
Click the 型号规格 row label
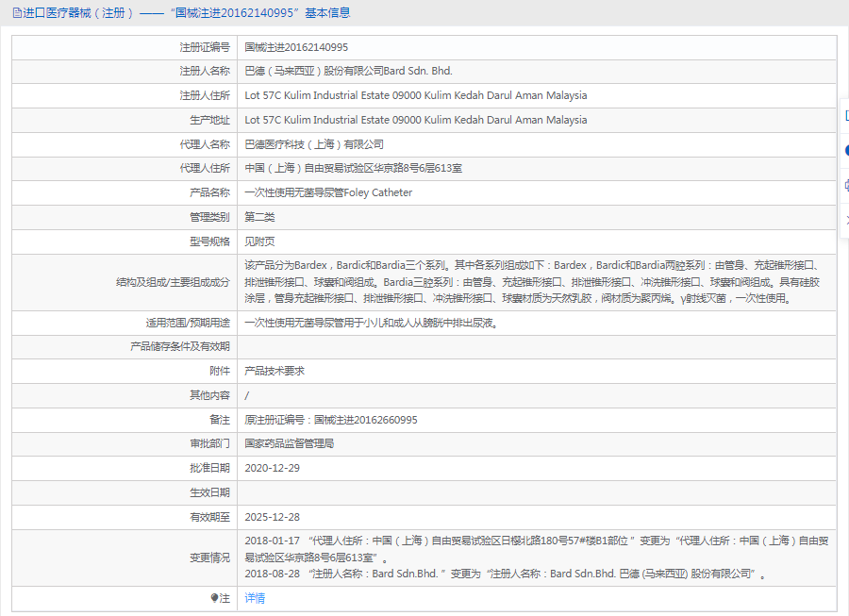(209, 241)
